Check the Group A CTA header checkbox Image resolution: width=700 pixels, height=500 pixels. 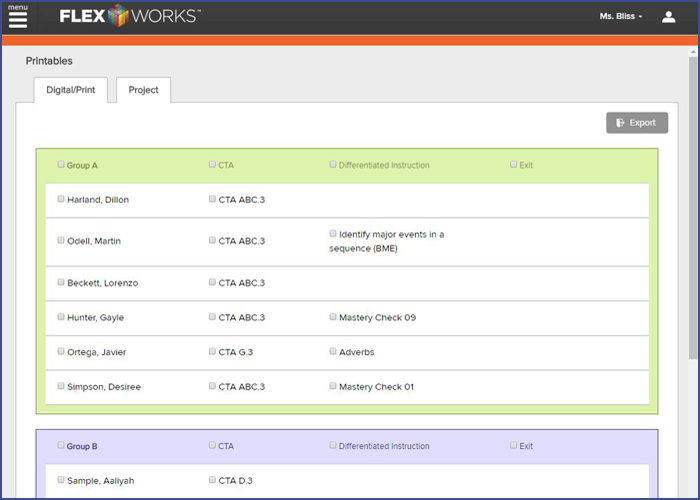[x=212, y=164]
